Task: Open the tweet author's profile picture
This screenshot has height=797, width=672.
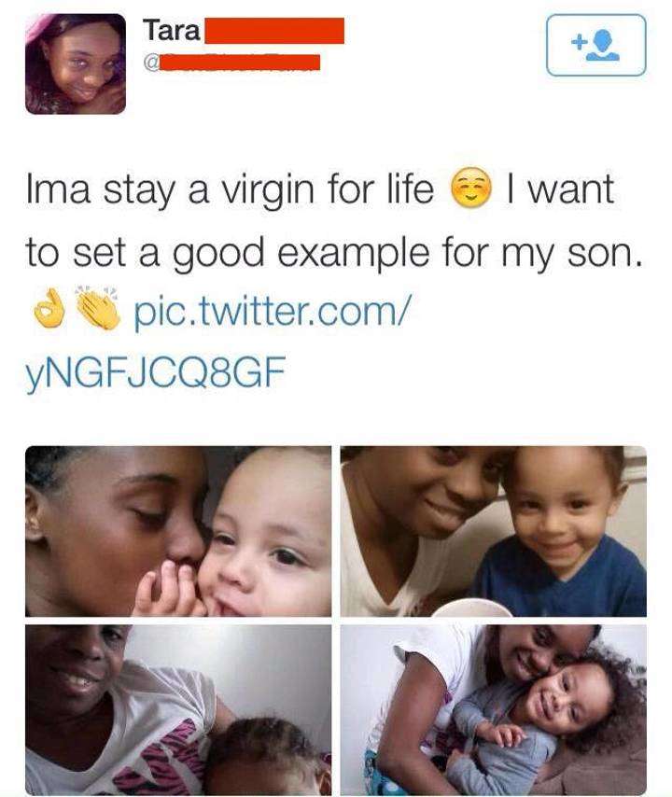Action: tap(76, 64)
